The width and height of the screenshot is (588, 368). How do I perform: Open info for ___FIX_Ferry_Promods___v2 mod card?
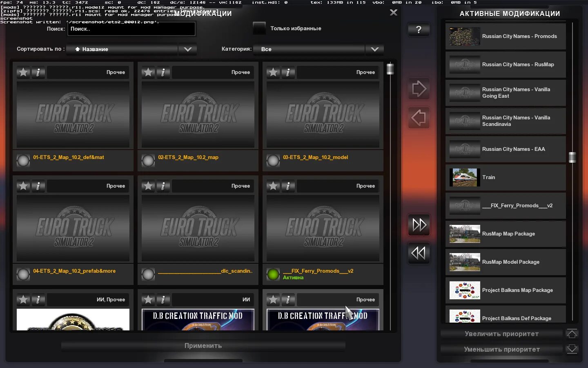click(288, 186)
